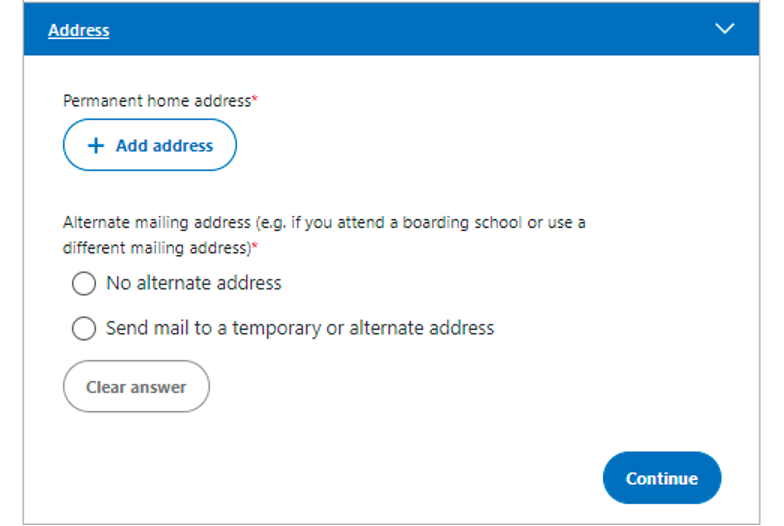
Task: Click the "No alternate address" label text
Action: [x=194, y=283]
